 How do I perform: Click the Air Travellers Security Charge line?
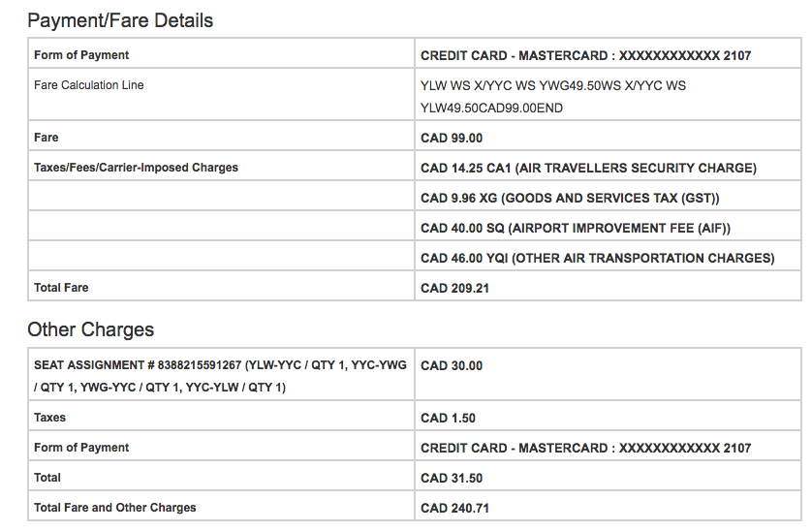[588, 168]
